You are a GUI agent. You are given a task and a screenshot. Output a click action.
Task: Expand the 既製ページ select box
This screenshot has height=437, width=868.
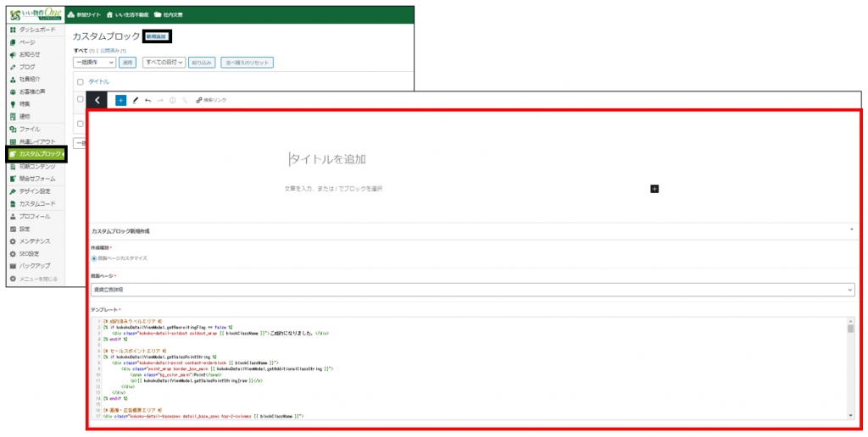click(x=472, y=290)
